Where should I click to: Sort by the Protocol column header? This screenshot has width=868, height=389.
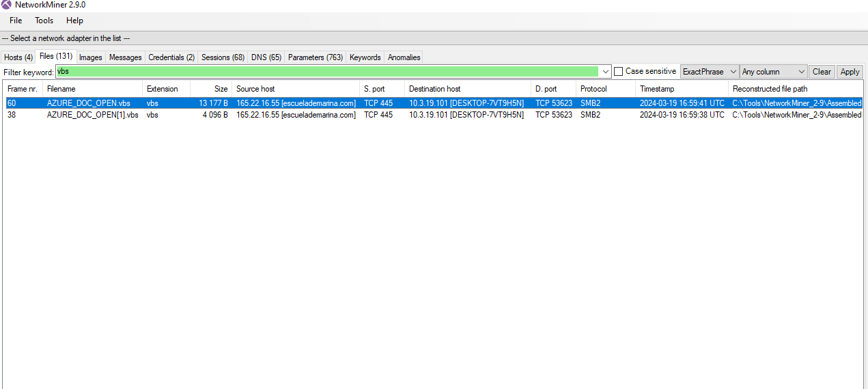(x=606, y=89)
